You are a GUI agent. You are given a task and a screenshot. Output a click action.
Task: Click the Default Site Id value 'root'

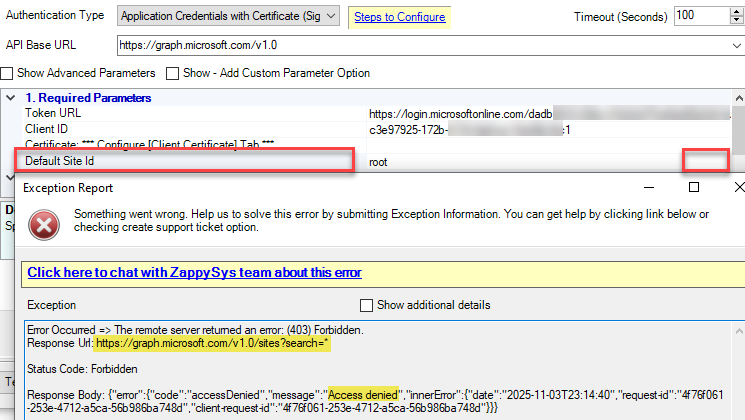tap(378, 161)
